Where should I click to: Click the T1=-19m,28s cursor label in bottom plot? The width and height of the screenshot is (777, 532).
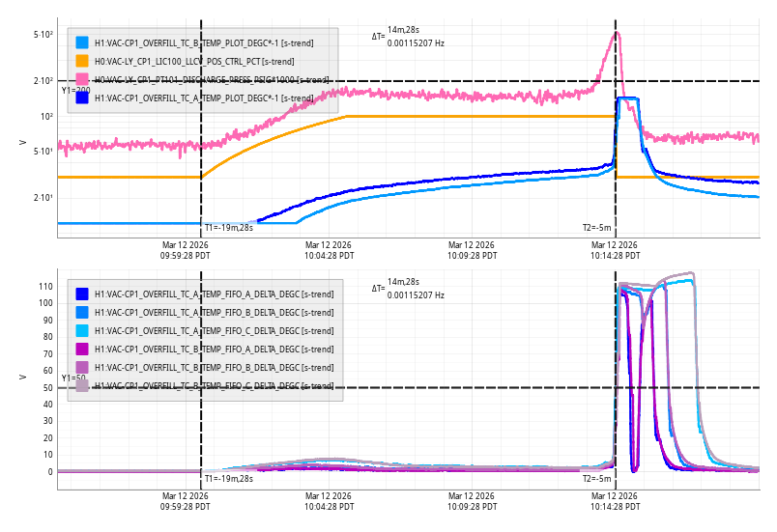coord(228,478)
